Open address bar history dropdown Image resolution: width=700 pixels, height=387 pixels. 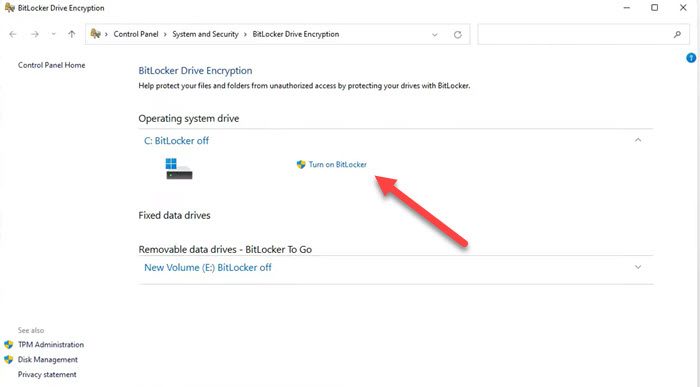434,34
